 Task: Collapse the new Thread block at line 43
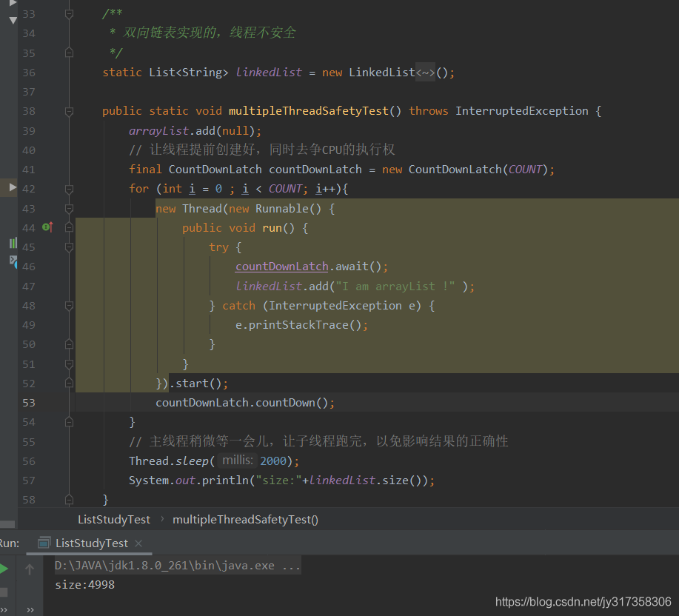coord(69,208)
